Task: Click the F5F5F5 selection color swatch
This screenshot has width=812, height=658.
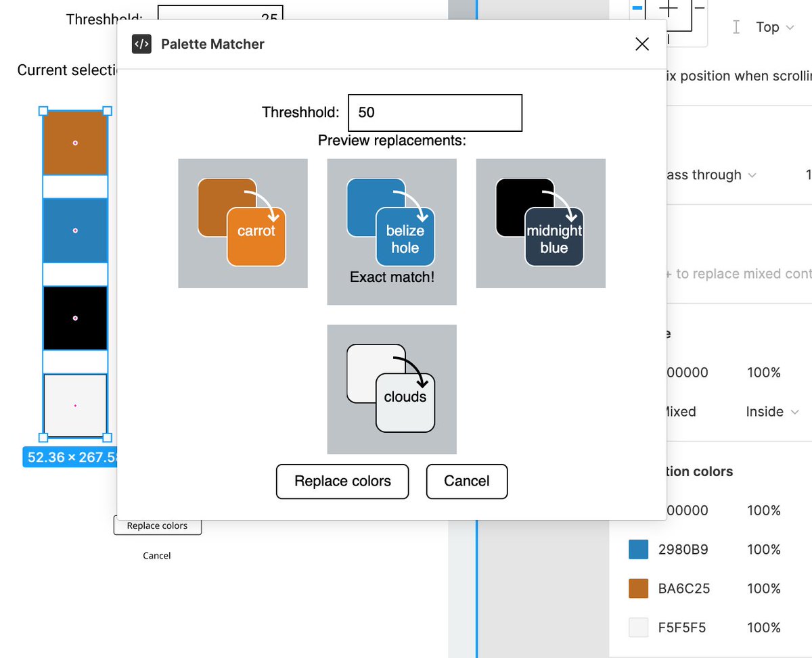Action: (638, 628)
